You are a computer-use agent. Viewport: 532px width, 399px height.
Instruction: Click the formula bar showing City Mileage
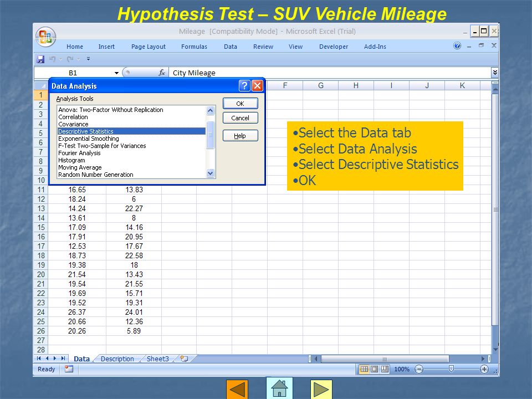330,73
